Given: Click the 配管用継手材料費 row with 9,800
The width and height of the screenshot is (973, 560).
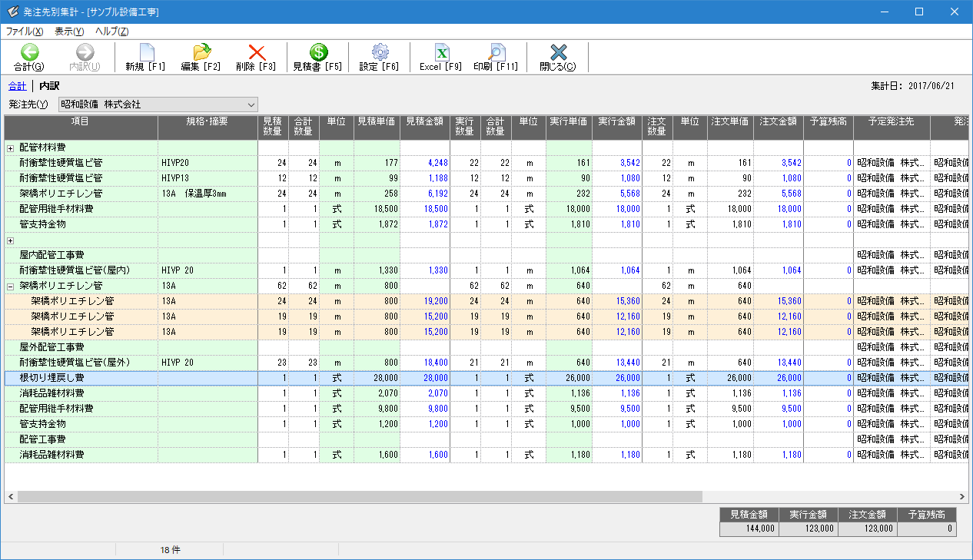Looking at the screenshot, I should (x=486, y=409).
